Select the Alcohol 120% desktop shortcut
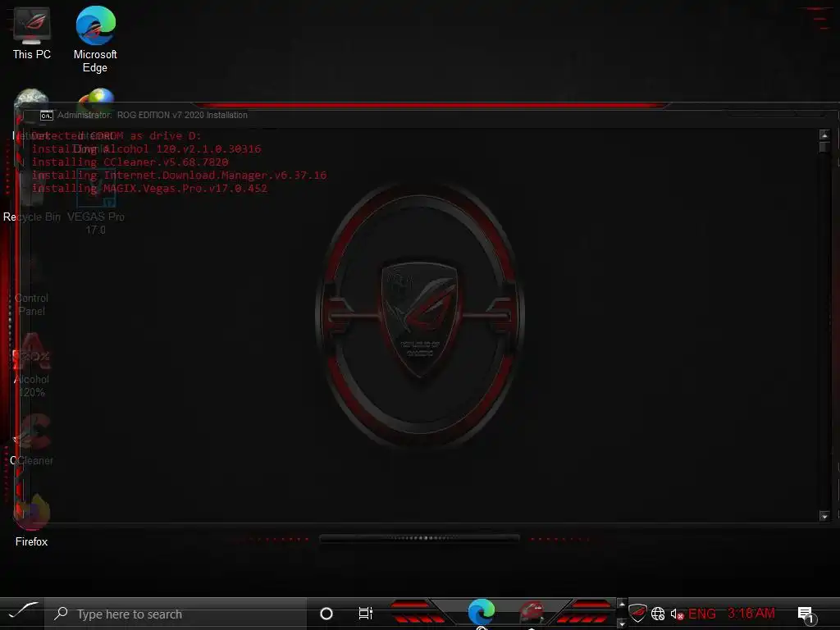The image size is (840, 630). 32,365
